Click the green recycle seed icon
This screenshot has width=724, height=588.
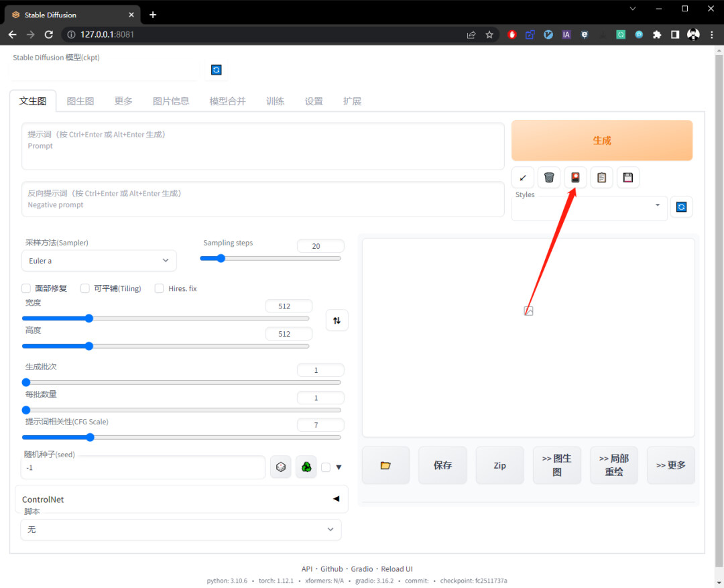(x=306, y=467)
